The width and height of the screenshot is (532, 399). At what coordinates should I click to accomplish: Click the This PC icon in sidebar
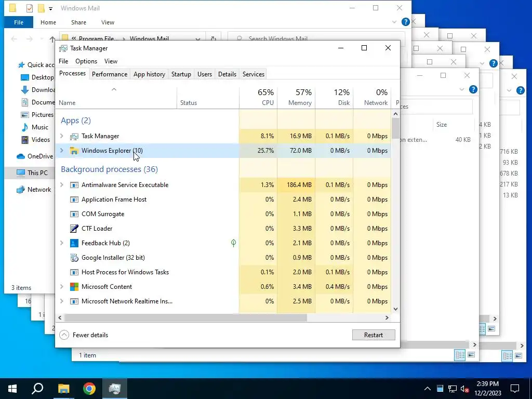(21, 172)
